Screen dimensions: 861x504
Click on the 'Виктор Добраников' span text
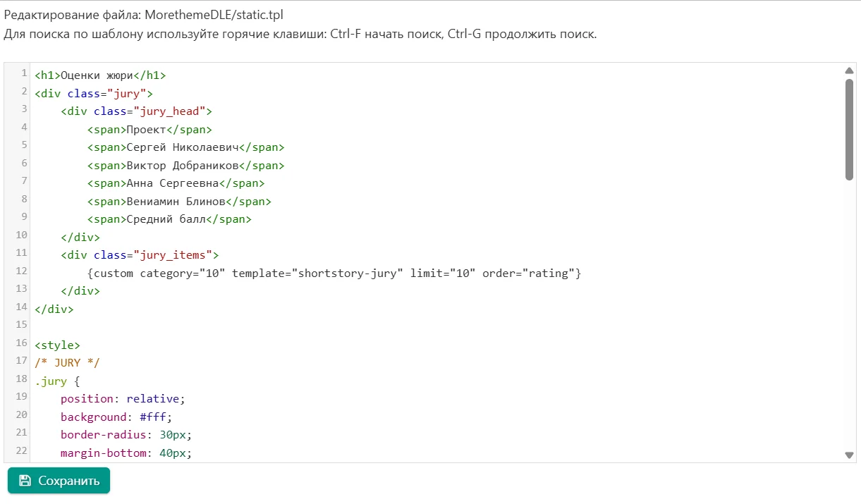click(x=182, y=166)
